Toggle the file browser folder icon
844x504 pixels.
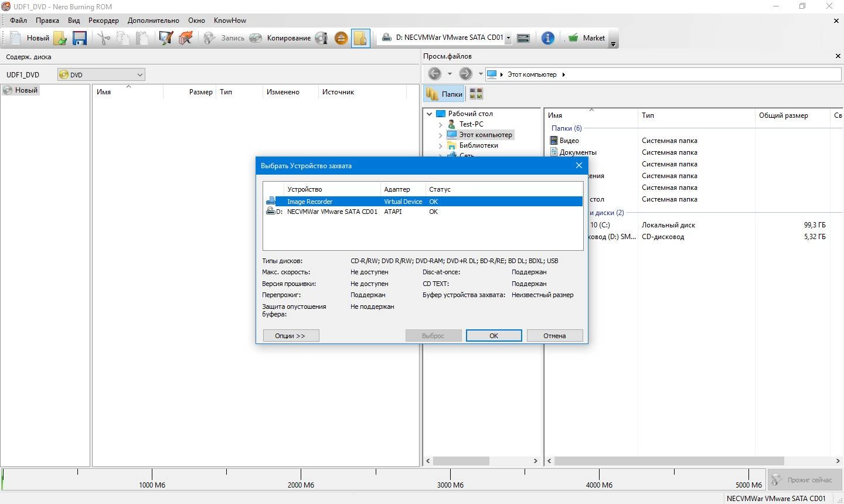tap(360, 38)
